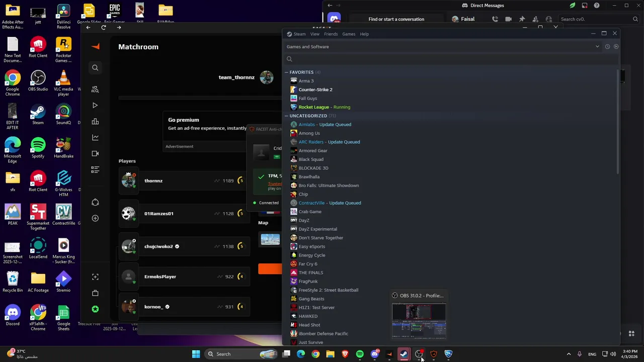Open the Games menu in Steam

(x=349, y=34)
